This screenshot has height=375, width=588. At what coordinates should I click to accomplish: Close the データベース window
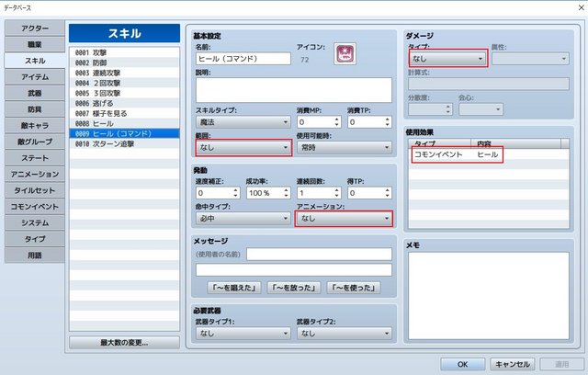(x=581, y=7)
